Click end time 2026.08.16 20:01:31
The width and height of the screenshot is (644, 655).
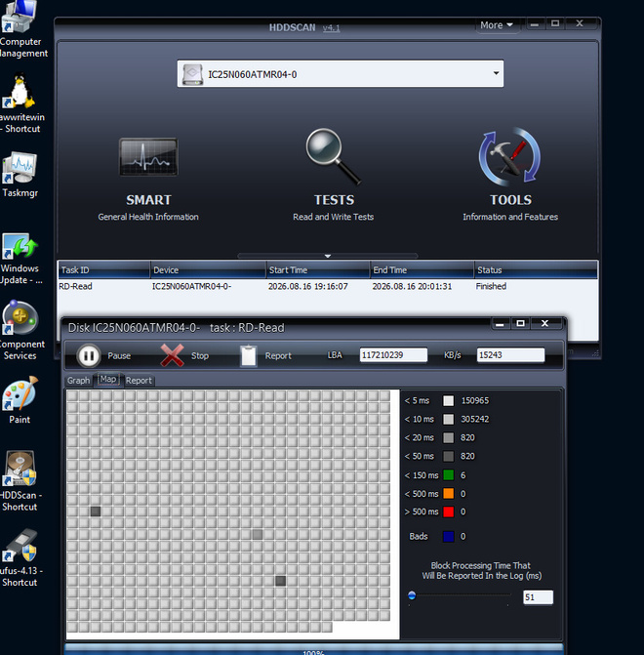(x=412, y=287)
